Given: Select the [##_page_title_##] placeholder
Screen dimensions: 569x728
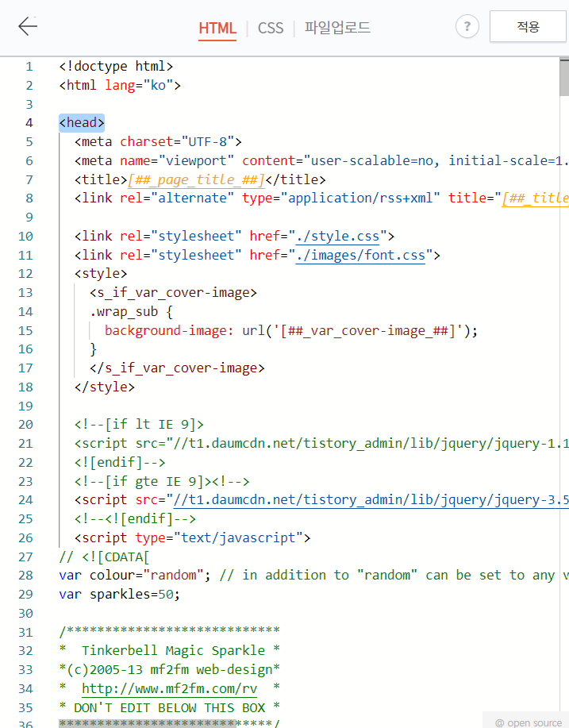Looking at the screenshot, I should click(196, 179).
